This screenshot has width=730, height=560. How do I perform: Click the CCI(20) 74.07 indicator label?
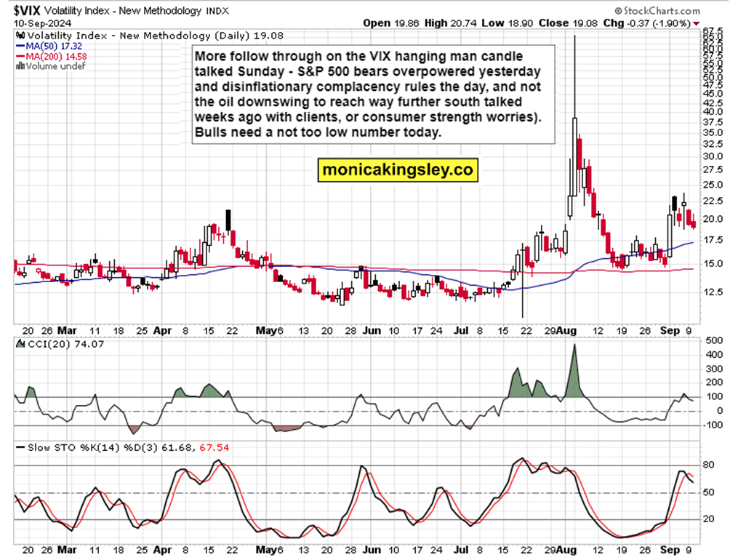click(65, 344)
